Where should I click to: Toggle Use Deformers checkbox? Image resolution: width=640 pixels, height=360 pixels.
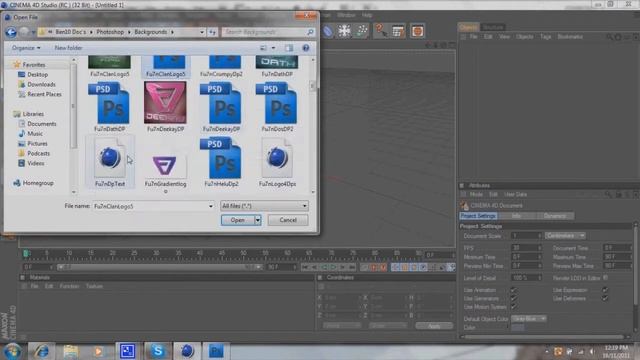605,298
